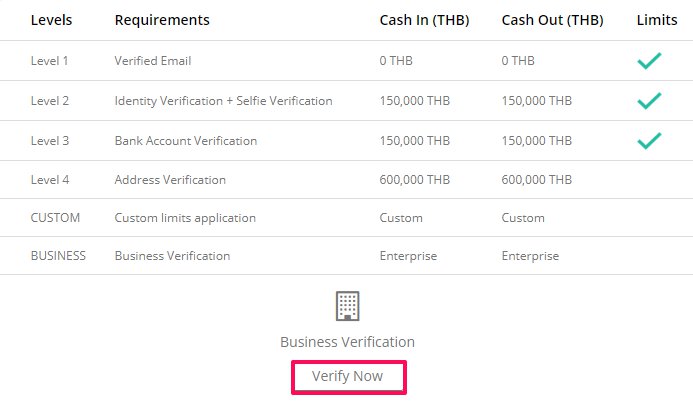Click the office building icon
Image resolution: width=693 pixels, height=406 pixels.
tap(347, 306)
